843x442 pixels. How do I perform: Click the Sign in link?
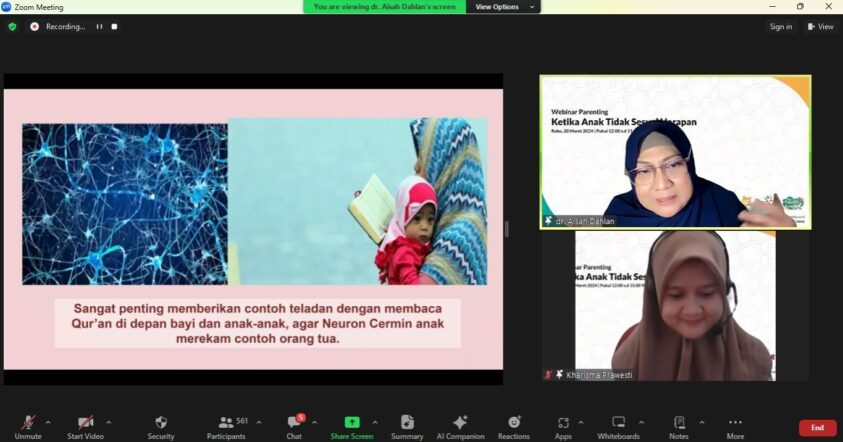pyautogui.click(x=781, y=27)
